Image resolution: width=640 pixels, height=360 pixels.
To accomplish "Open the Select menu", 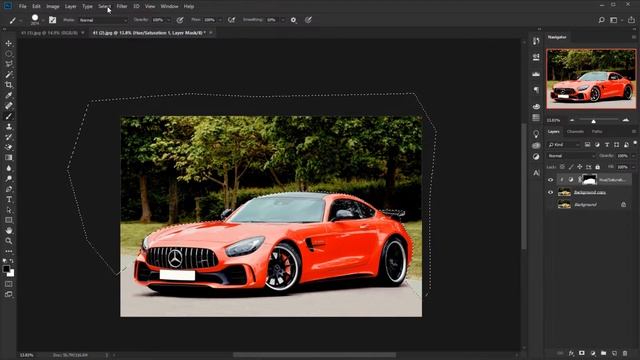I will pos(104,7).
